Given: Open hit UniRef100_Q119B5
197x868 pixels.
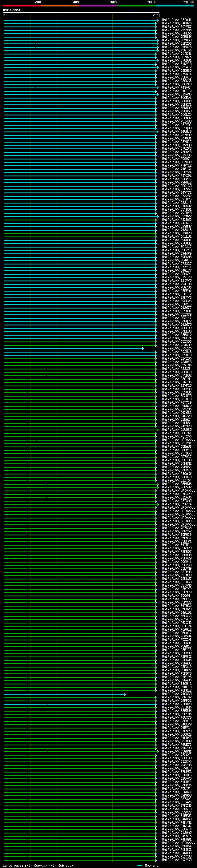Looking at the screenshot, I should pos(176,30).
